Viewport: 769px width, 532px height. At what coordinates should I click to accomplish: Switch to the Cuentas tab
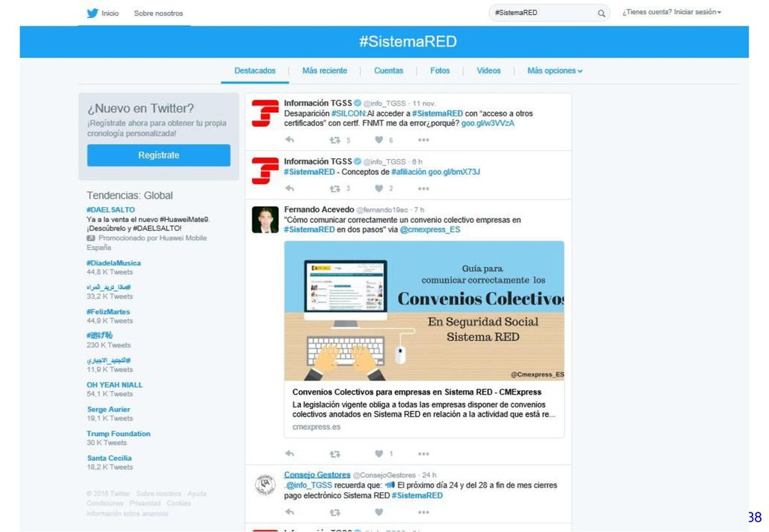(388, 71)
